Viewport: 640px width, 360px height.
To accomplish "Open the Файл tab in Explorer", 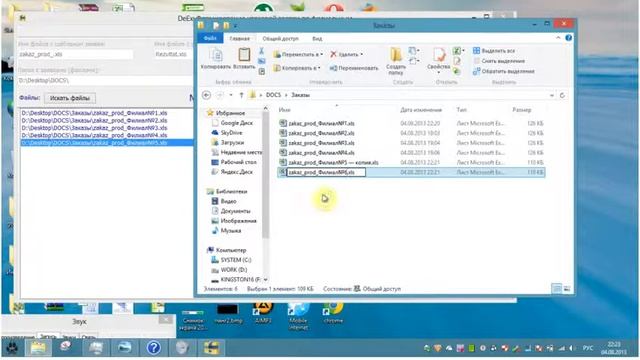I will [210, 38].
